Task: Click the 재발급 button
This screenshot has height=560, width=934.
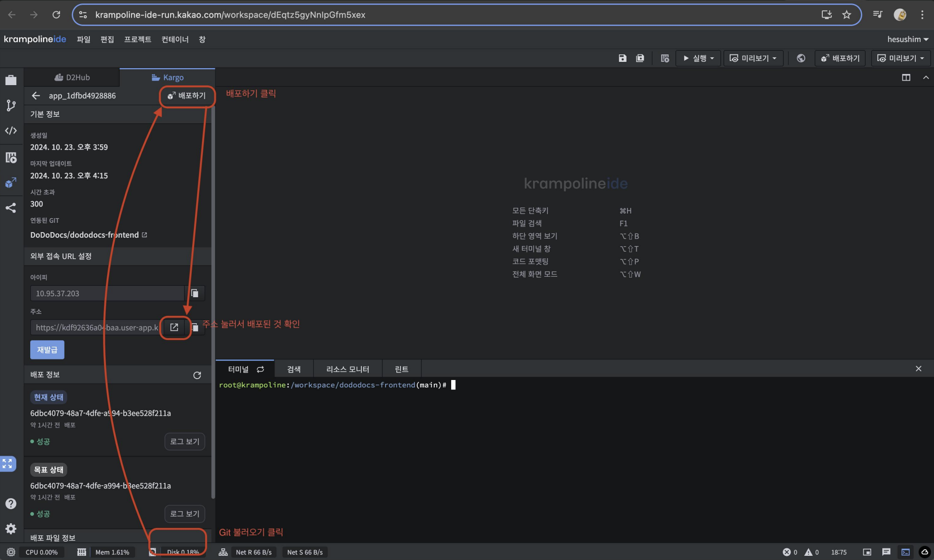Action: coord(47,350)
